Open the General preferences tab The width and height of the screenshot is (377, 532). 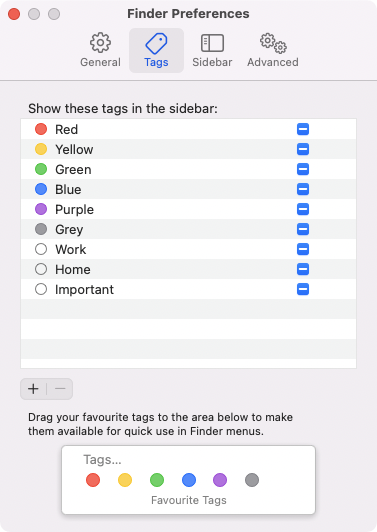tap(100, 50)
